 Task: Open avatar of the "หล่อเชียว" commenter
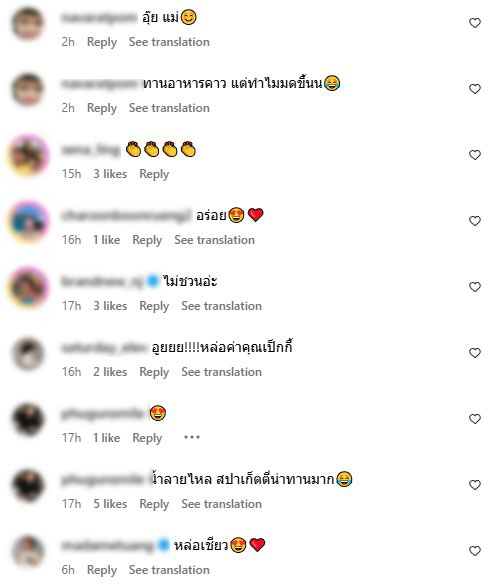29,552
